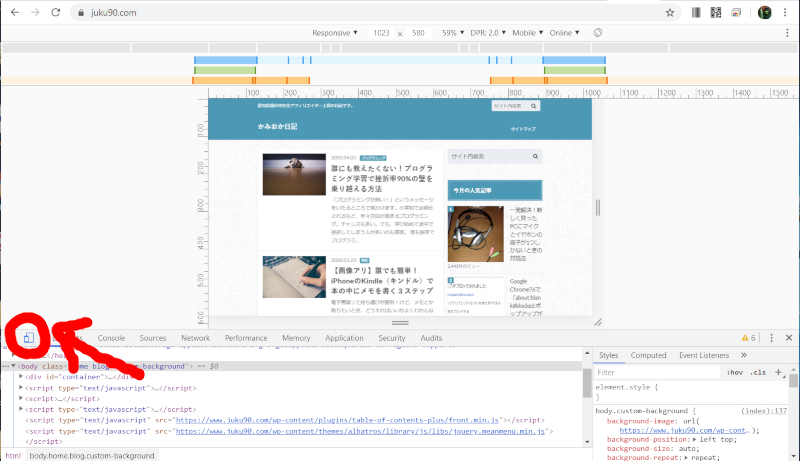This screenshot has width=800, height=461.
Task: Open the Mobile device type dropdown
Action: pos(528,33)
